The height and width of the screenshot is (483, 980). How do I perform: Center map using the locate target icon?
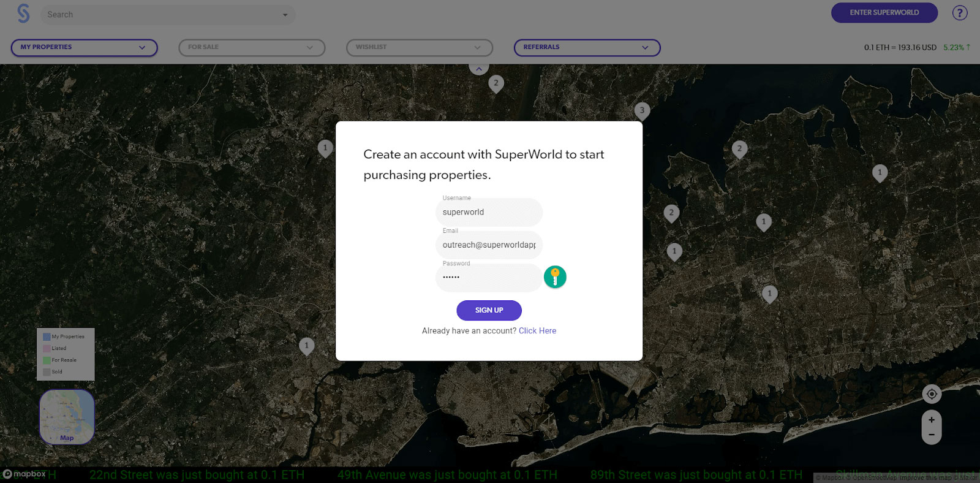point(932,394)
